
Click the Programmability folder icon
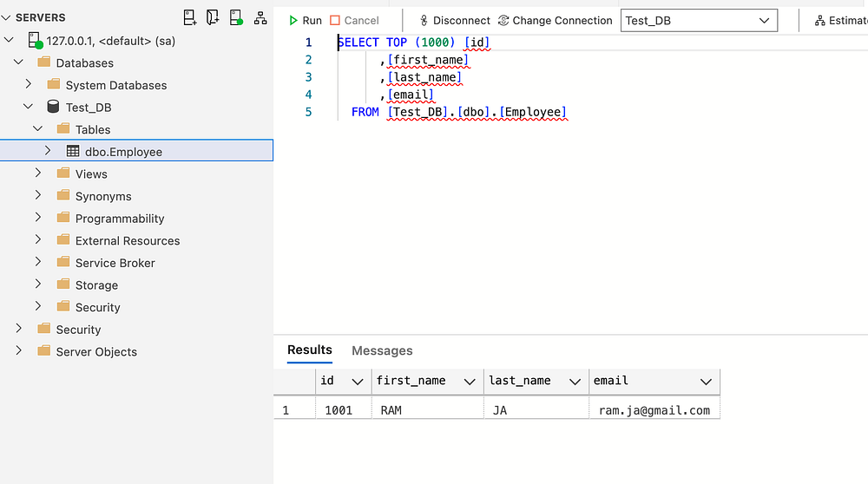point(63,218)
